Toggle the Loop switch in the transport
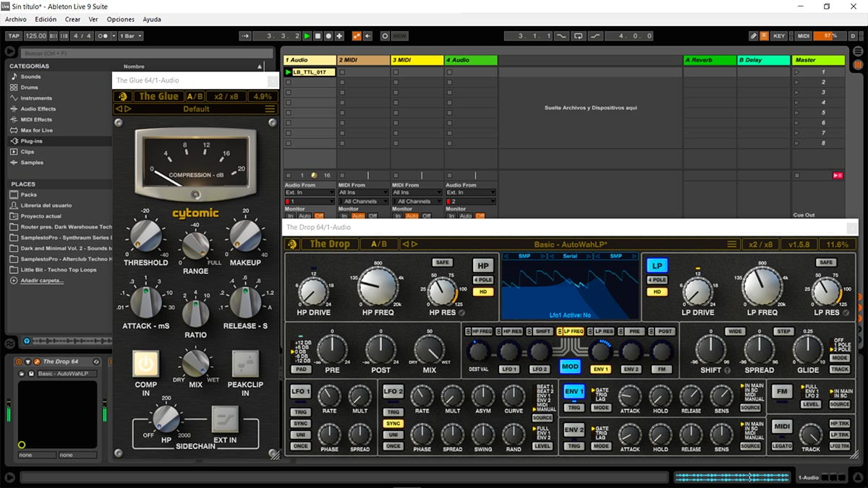The image size is (868, 488). (578, 35)
